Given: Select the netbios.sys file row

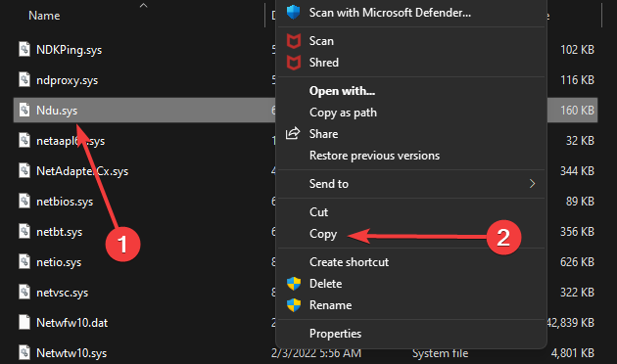Looking at the screenshot, I should click(x=143, y=202).
